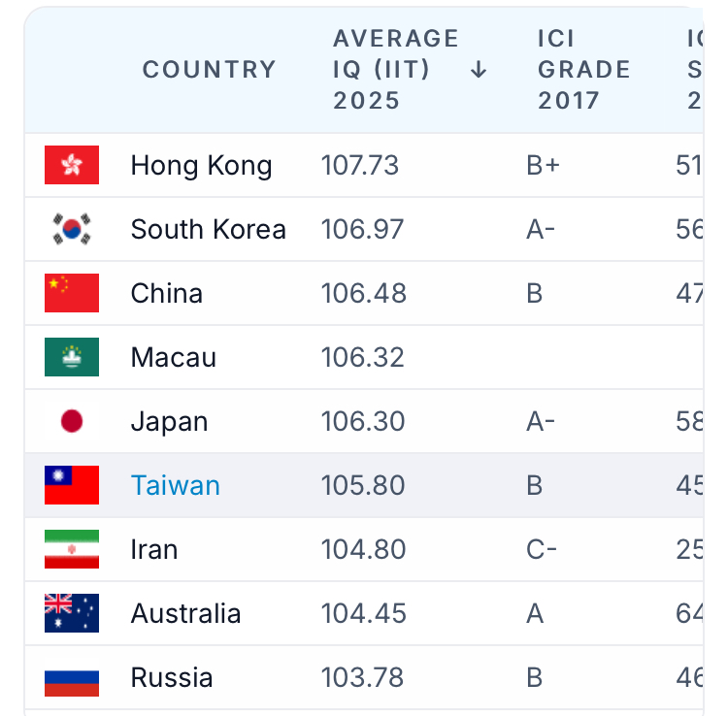Toggle sort arrow next to Average IQ

point(479,70)
